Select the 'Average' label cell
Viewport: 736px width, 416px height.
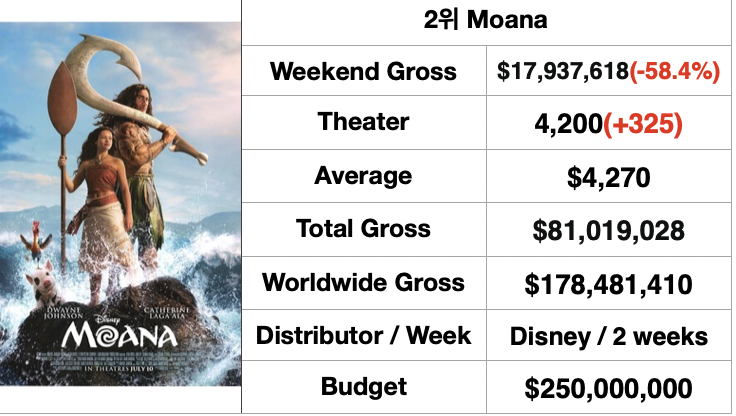point(364,176)
